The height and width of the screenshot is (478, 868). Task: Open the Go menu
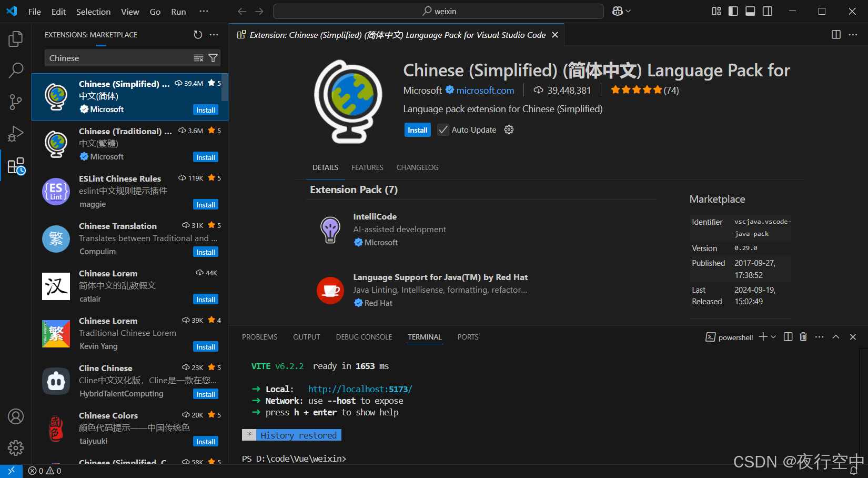click(x=155, y=12)
